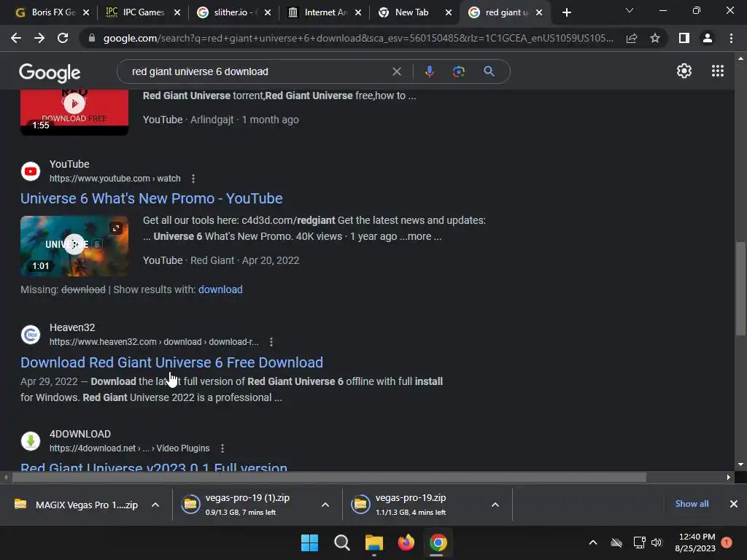Click the Google logo
This screenshot has height=560, width=747.
coord(50,72)
